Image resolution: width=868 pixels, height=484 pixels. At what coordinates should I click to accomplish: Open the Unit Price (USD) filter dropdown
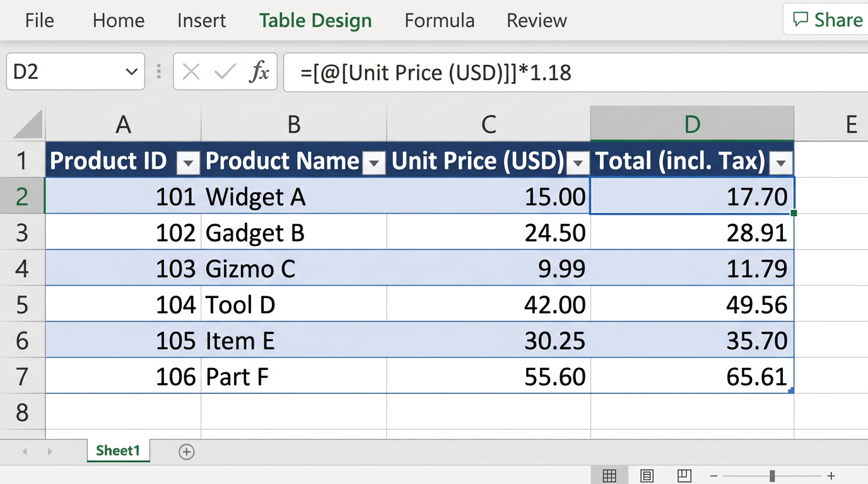578,164
